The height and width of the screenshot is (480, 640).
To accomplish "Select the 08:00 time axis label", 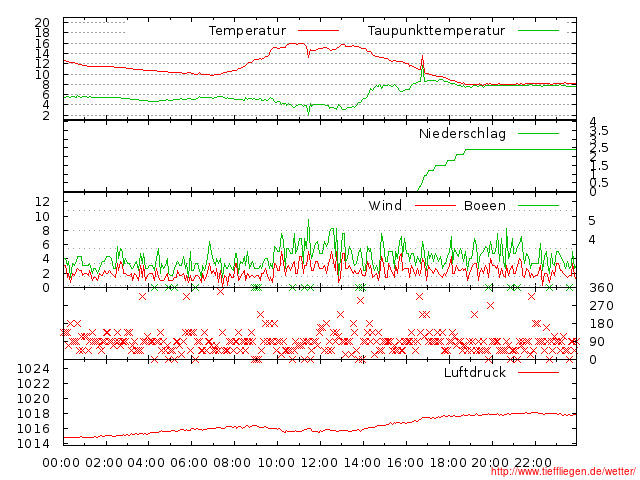I will pyautogui.click(x=232, y=463).
